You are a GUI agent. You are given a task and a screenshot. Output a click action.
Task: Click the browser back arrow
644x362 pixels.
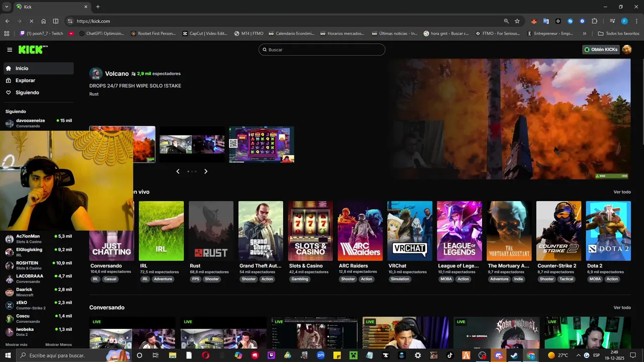(7, 21)
